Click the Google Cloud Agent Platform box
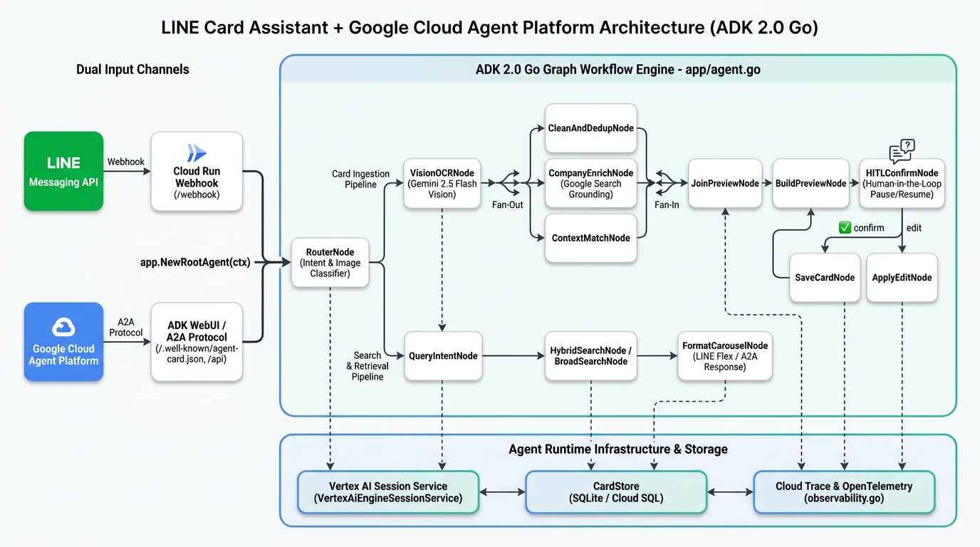 click(x=63, y=342)
